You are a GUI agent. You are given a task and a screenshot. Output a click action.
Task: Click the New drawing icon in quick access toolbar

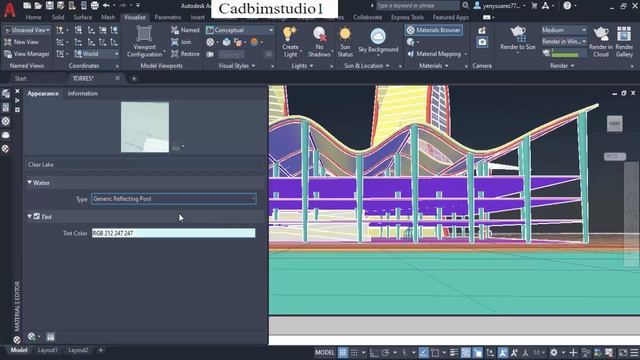(27, 5)
